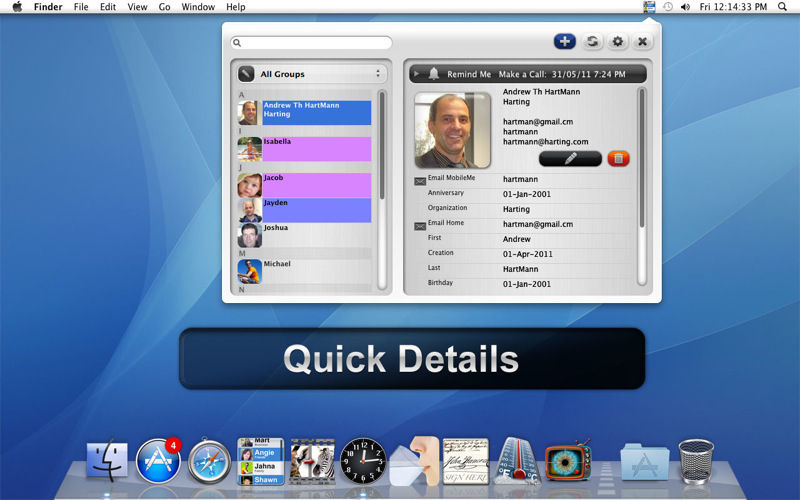
Task: Open Safari from the Dock
Action: (x=209, y=461)
